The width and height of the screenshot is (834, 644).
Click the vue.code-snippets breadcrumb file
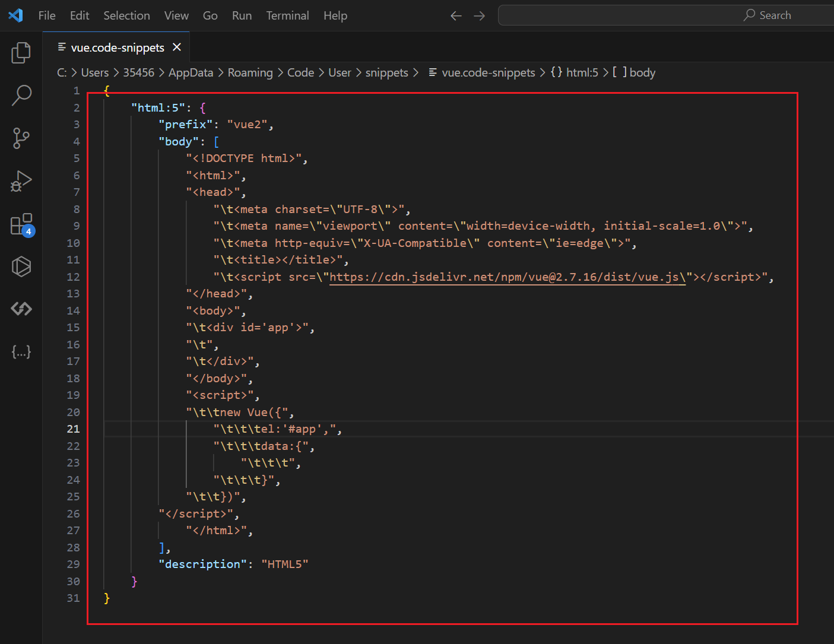[481, 72]
